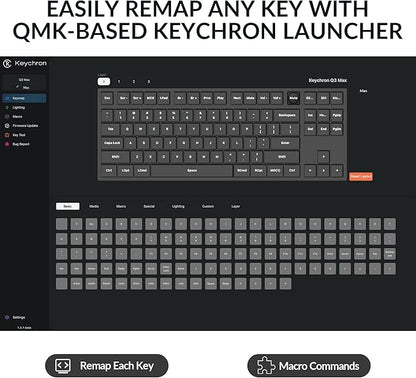
Task: Open the Keymap section in sidebar
Action: click(x=24, y=98)
